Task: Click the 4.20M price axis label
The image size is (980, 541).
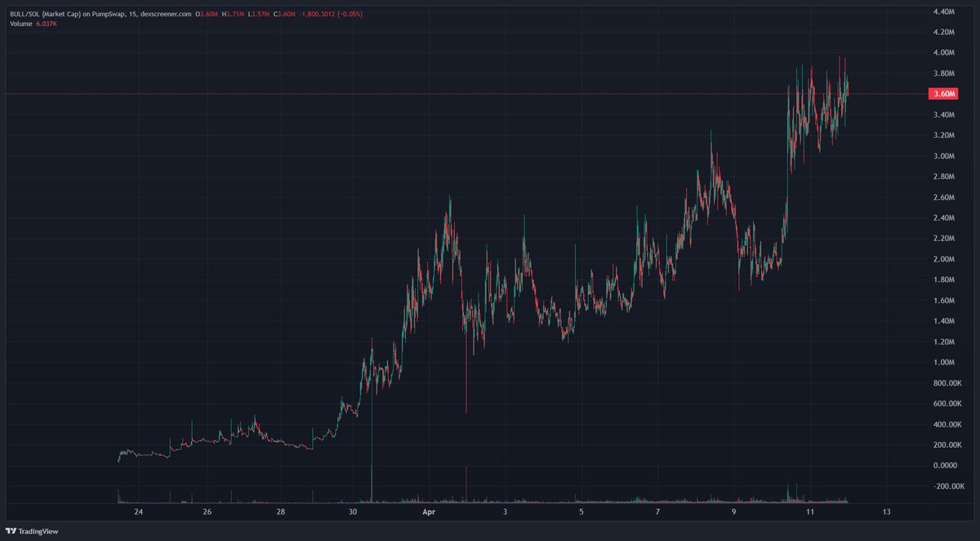Action: coord(943,32)
